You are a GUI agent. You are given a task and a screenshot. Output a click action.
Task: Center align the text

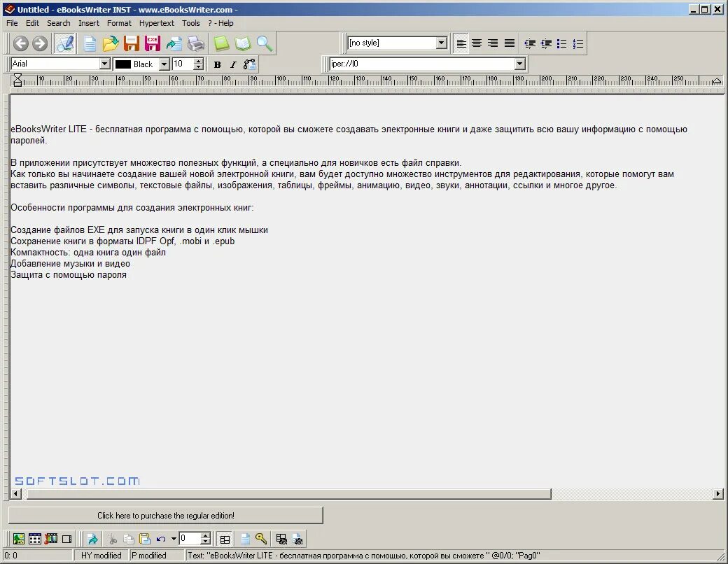477,43
